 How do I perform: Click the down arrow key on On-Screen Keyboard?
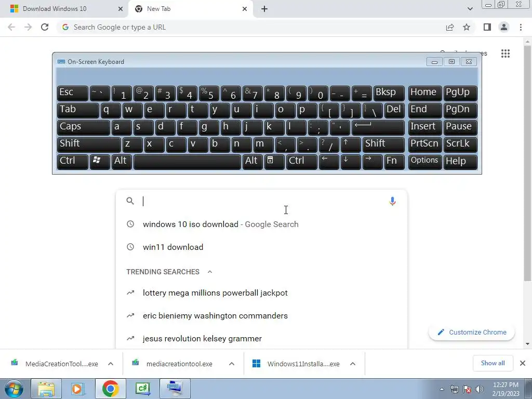351,162
